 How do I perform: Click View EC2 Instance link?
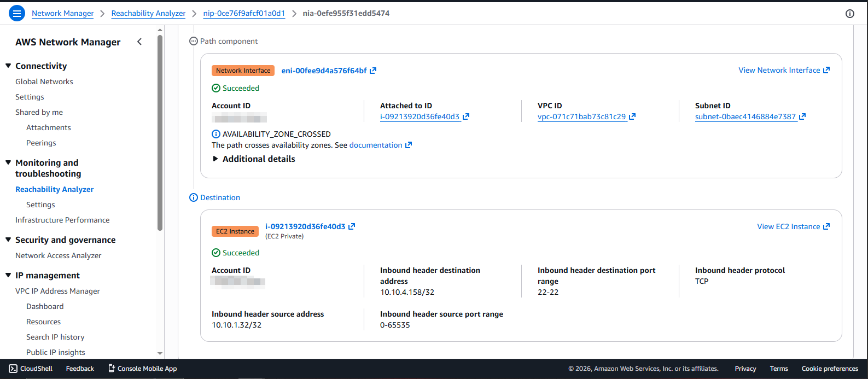788,226
